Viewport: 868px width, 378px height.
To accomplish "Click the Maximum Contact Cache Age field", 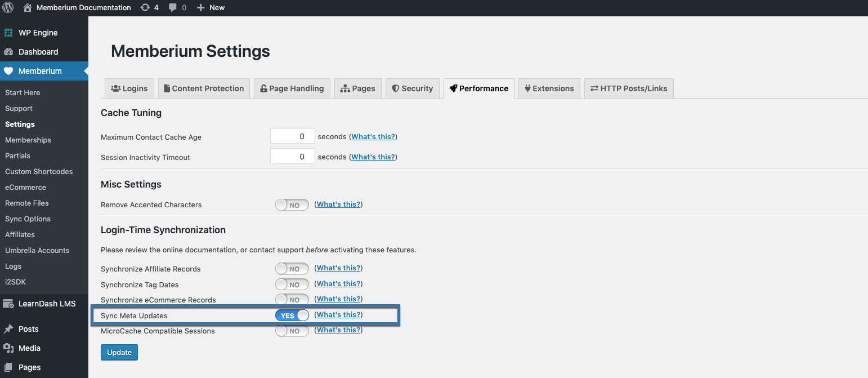I will pyautogui.click(x=293, y=136).
